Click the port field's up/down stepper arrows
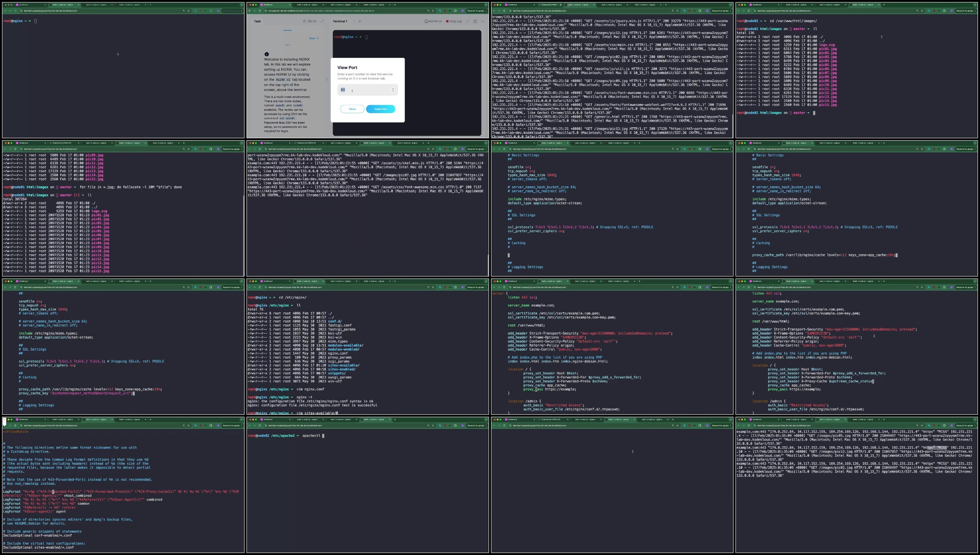The height and width of the screenshot is (555, 980). point(393,90)
